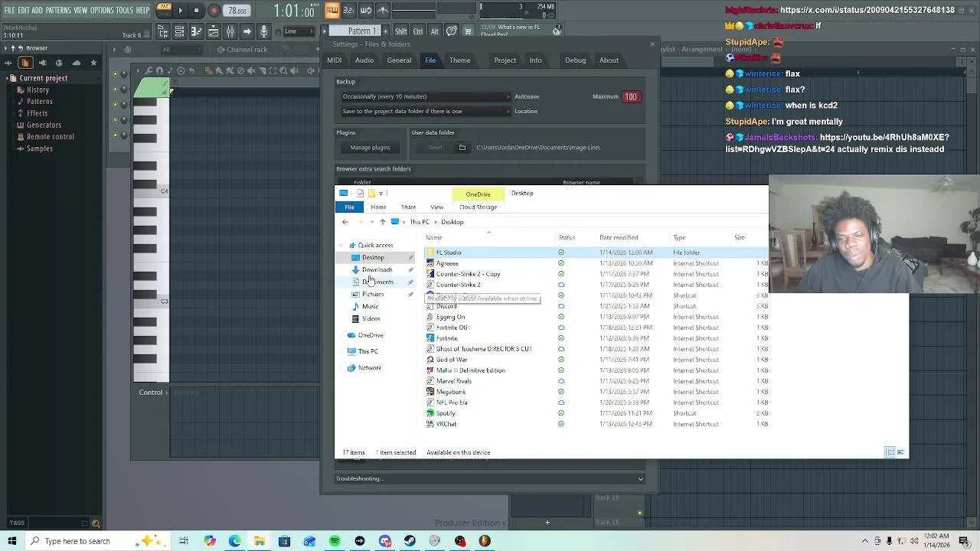Click the Spotify icon on the taskbar
This screenshot has height=551, width=980.
click(x=335, y=541)
